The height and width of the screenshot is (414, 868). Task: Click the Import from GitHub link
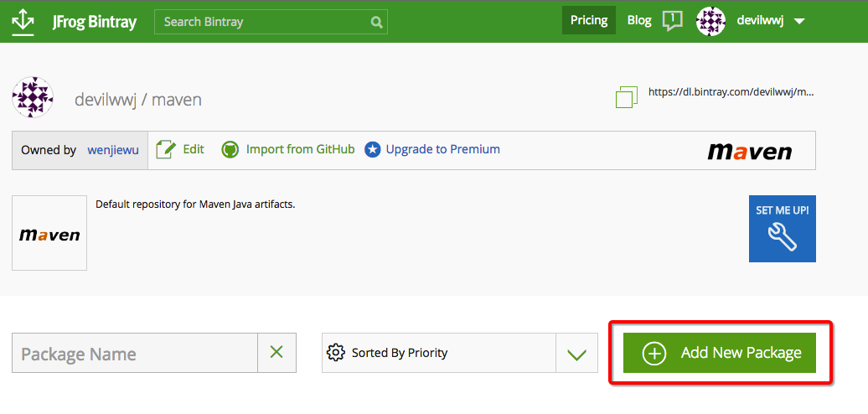tap(300, 149)
